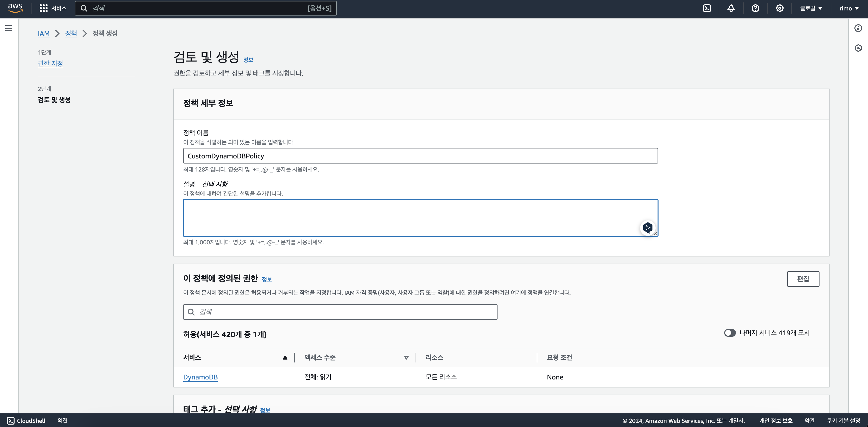
Task: Launch CloudShell from top navigation icon
Action: [707, 8]
